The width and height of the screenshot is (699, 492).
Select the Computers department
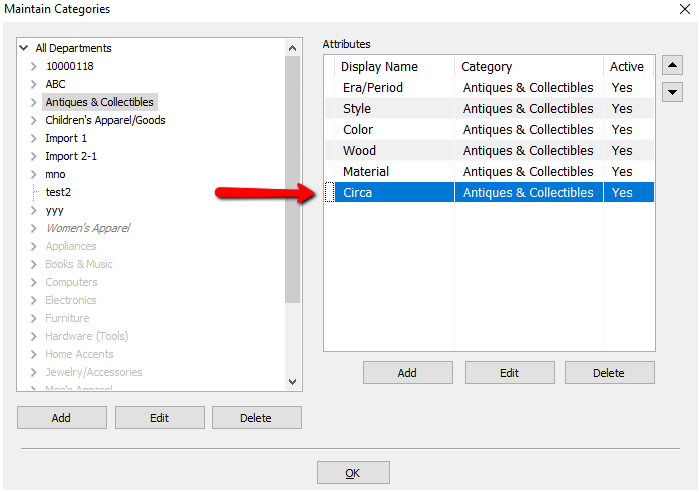pos(71,282)
